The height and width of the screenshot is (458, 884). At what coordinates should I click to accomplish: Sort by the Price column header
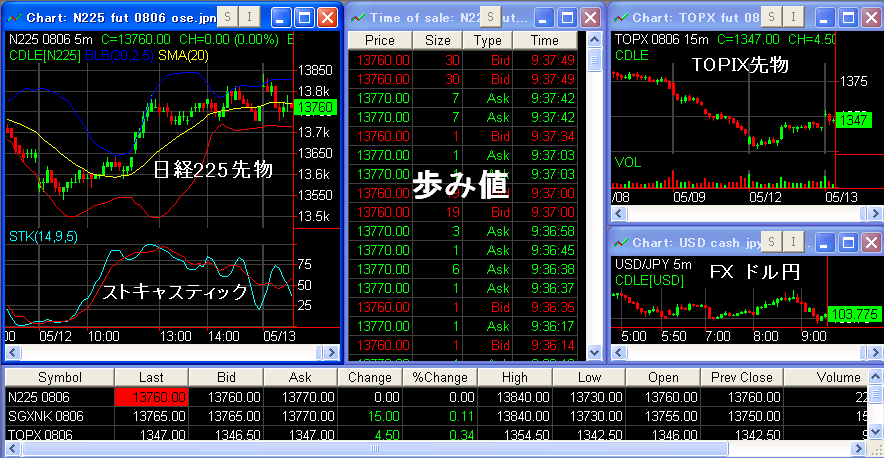[380, 41]
